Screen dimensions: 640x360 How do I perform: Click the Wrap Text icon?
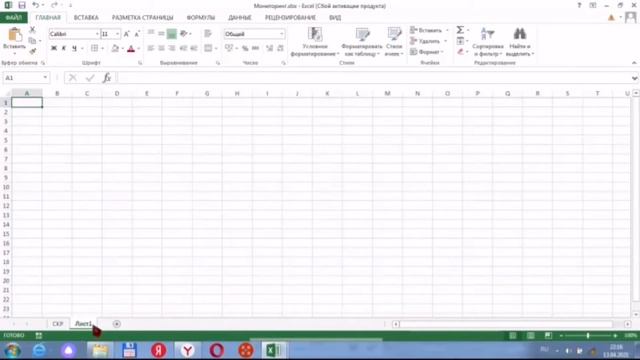208,33
